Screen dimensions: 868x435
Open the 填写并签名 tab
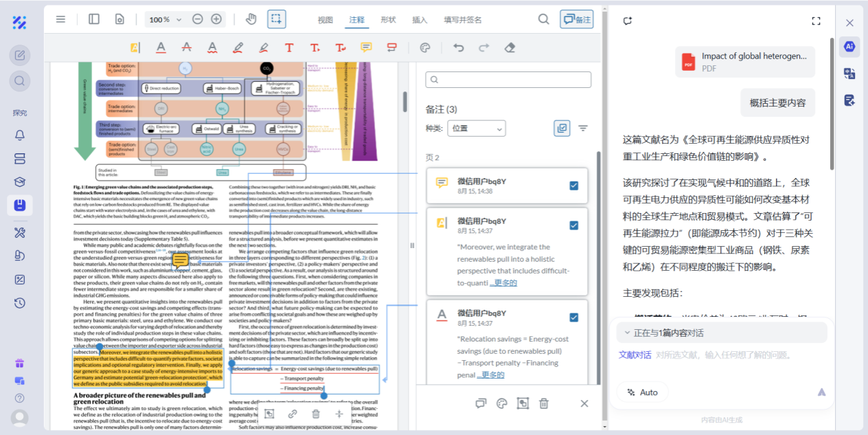462,20
